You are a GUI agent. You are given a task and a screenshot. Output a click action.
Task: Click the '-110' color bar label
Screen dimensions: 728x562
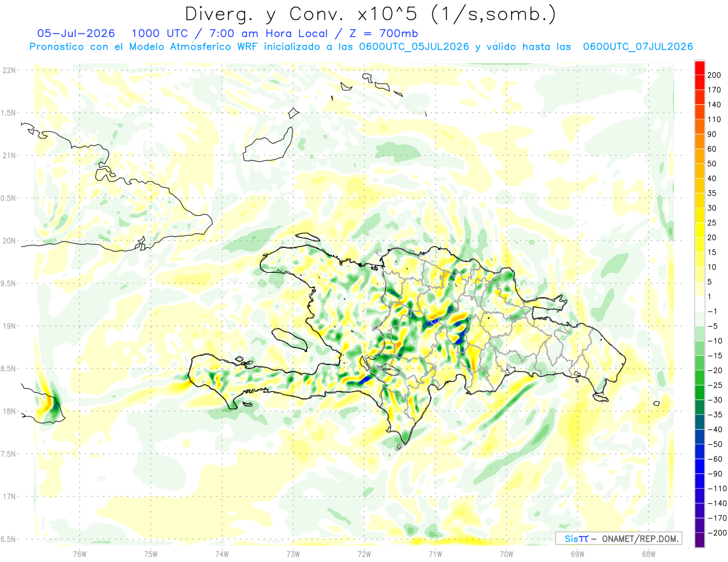click(x=718, y=488)
